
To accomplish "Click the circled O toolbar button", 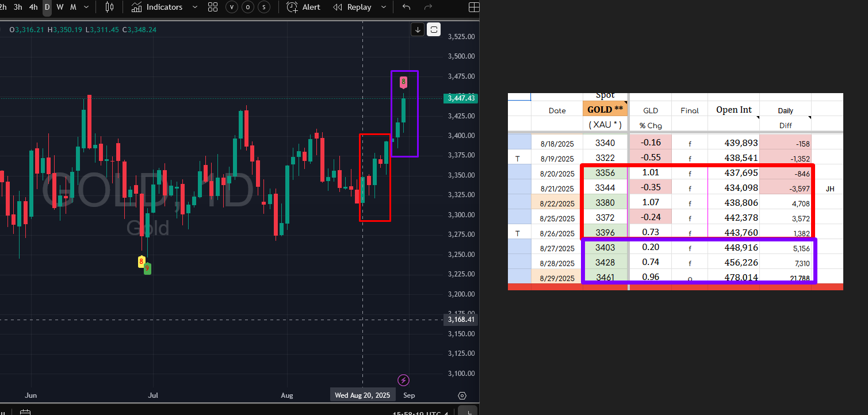I will [x=248, y=7].
